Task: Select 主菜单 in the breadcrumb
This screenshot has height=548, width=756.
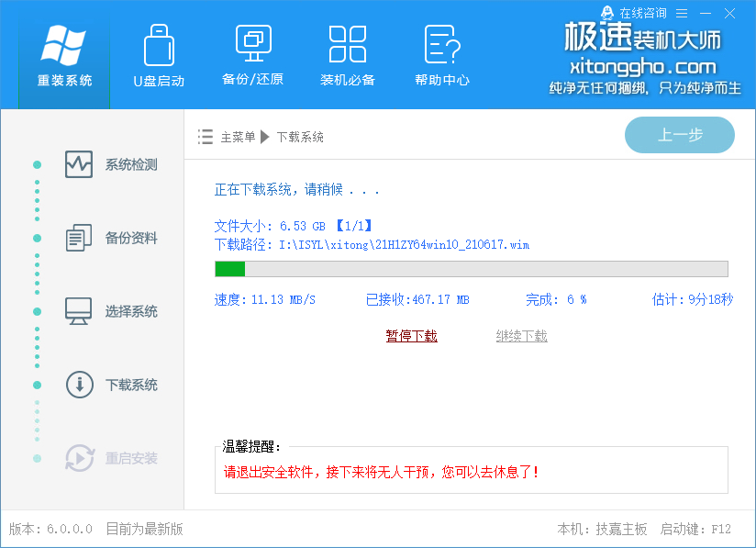Action: [x=238, y=137]
